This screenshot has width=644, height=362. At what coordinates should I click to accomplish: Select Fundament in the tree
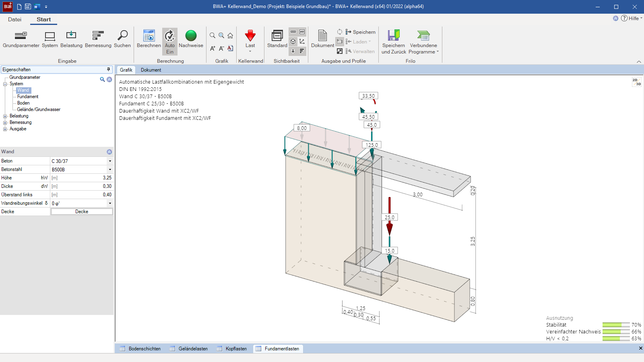click(x=28, y=97)
